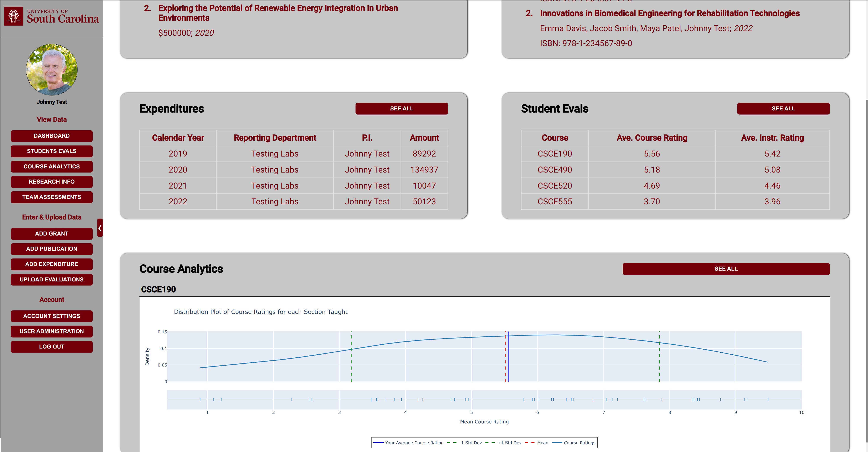
Task: Open Team Assessments
Action: [51, 197]
